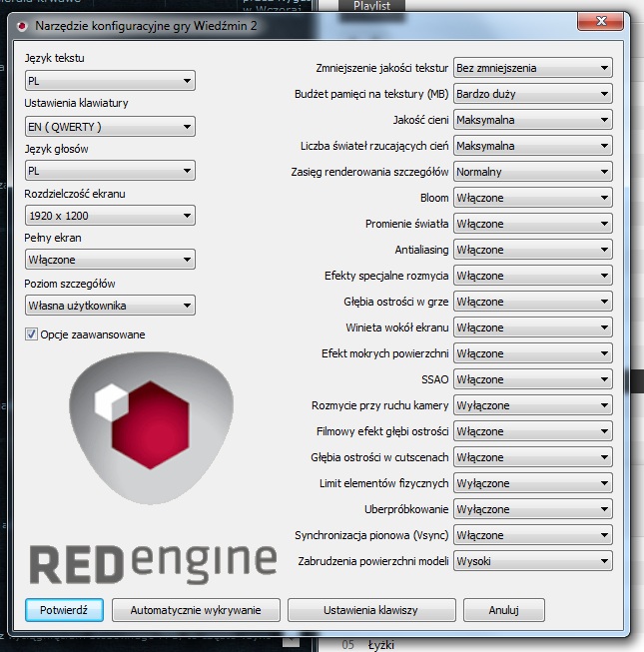Expand the Uberpróbkowanie dropdown
This screenshot has width=644, height=652.
click(x=532, y=509)
